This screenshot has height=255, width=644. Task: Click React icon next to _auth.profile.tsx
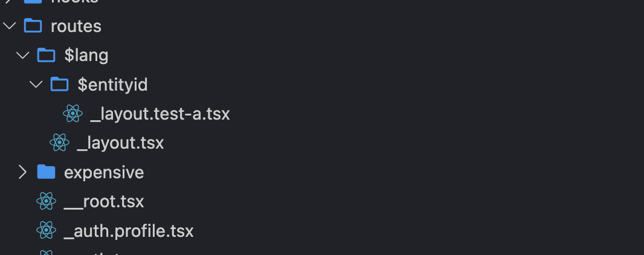coord(46,231)
